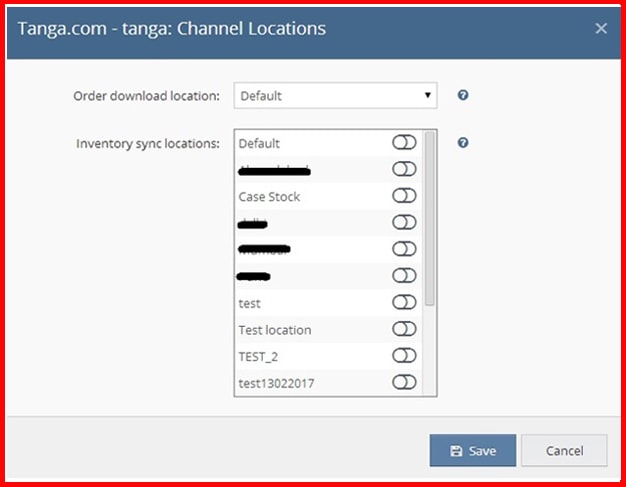626x487 pixels.
Task: Click the locations list scrollbar thumb
Action: pyautogui.click(x=430, y=219)
